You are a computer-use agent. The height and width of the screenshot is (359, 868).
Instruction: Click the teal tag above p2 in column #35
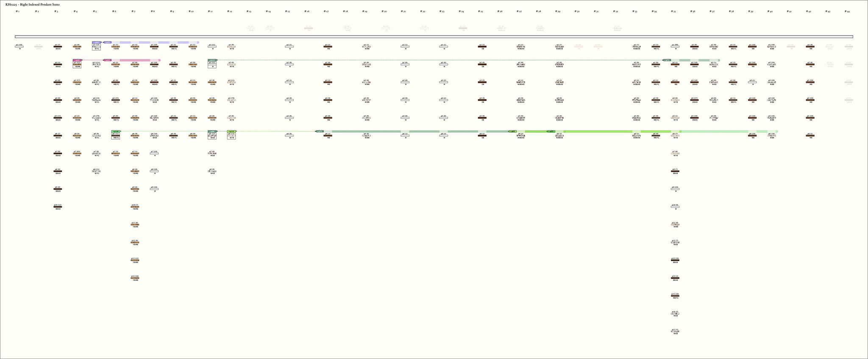pyautogui.click(x=667, y=60)
